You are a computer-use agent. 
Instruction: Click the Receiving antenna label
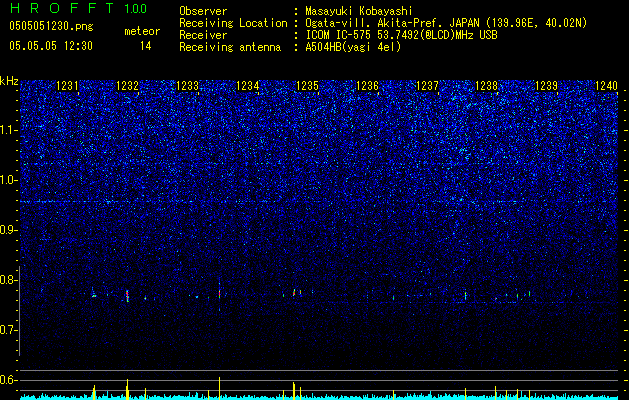click(230, 47)
